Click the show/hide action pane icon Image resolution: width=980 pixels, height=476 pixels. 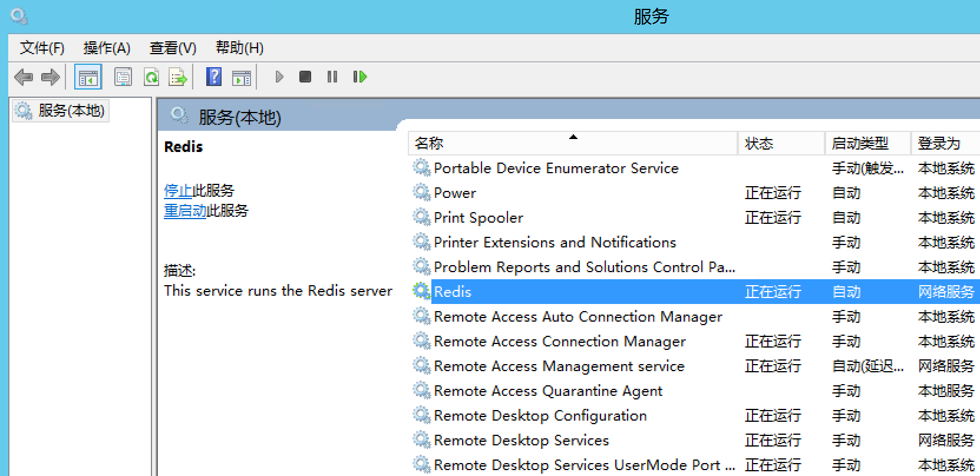click(x=242, y=77)
